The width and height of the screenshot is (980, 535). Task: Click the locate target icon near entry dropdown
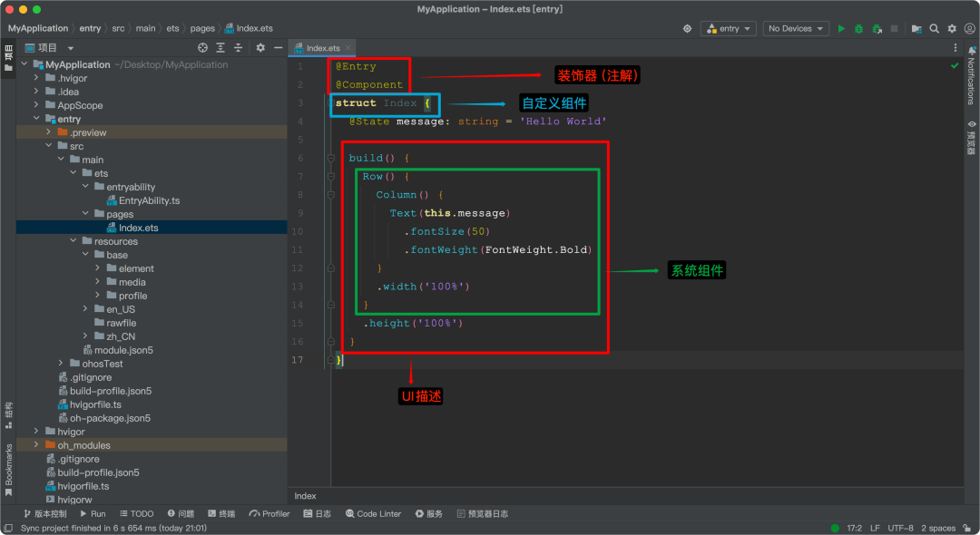coord(688,29)
